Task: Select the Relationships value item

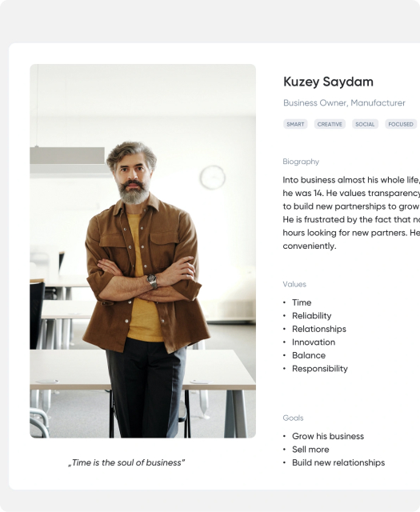Action: [319, 329]
